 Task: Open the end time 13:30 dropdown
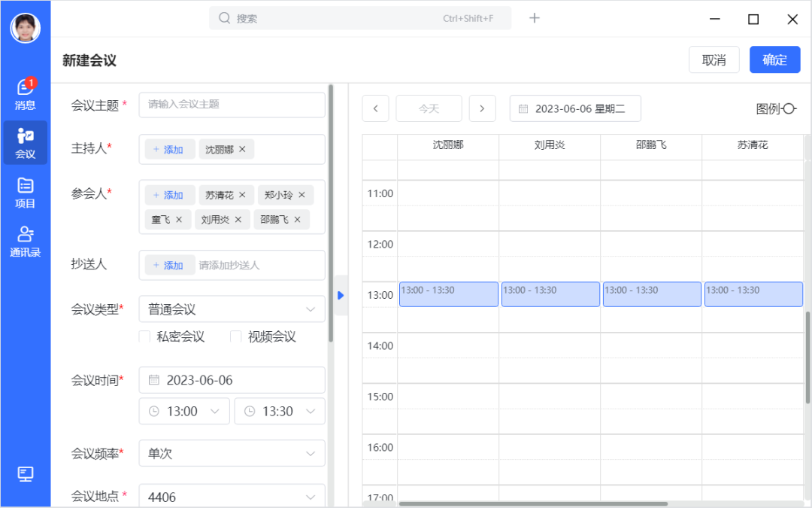[x=280, y=411]
